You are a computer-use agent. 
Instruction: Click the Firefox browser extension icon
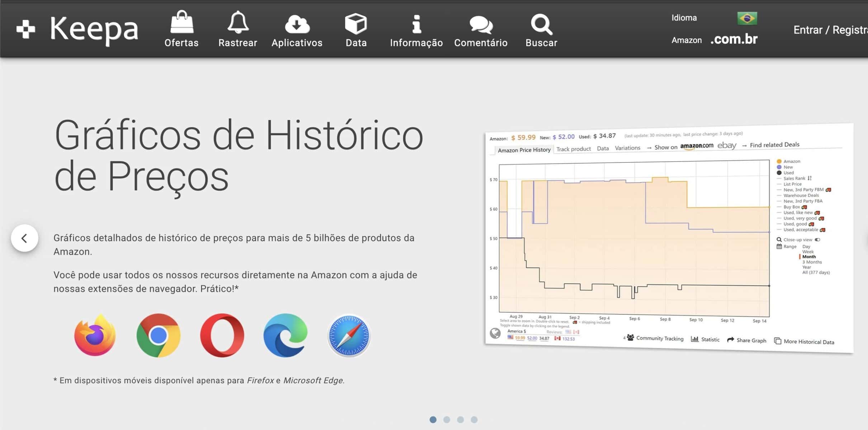(x=95, y=335)
